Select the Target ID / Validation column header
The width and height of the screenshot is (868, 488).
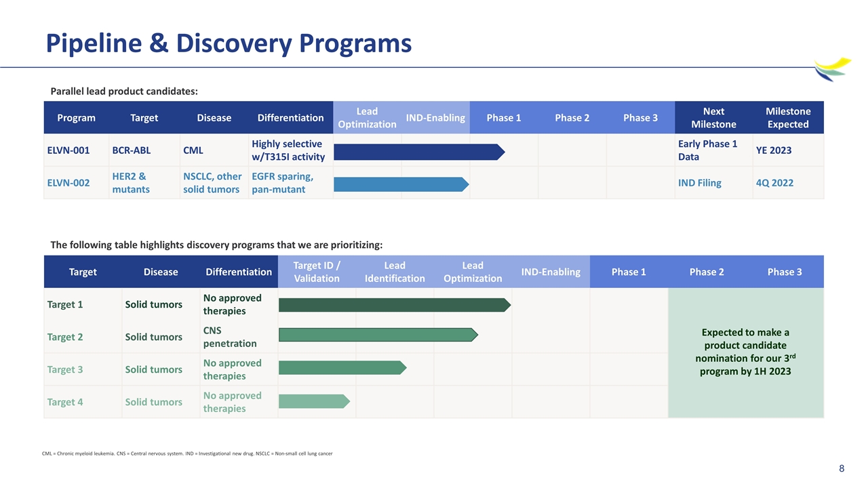[x=317, y=272]
